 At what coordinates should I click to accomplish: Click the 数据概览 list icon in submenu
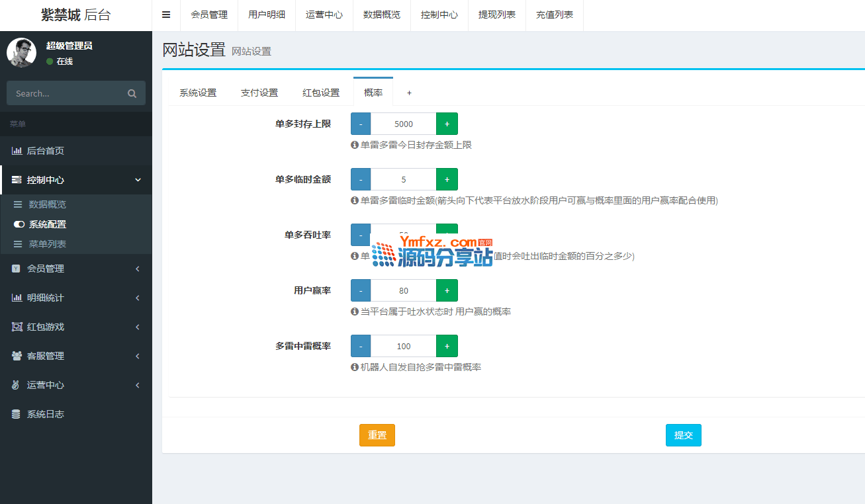19,204
